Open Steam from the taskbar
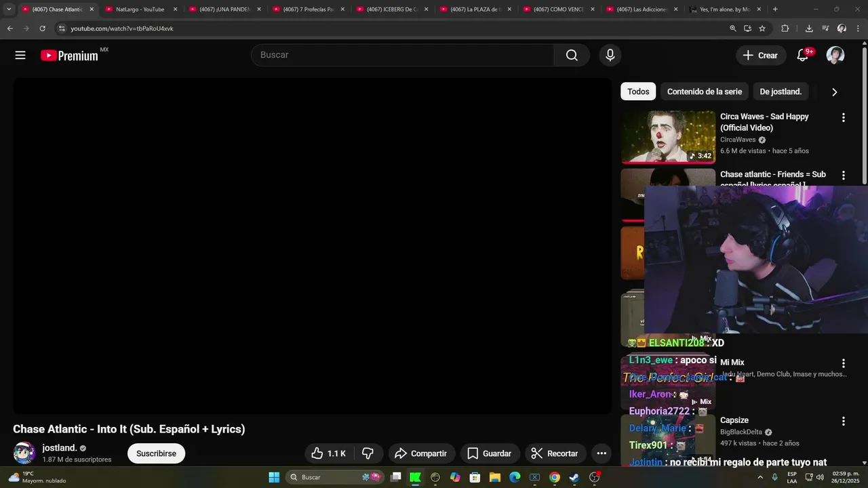The width and height of the screenshot is (868, 488). pyautogui.click(x=574, y=477)
